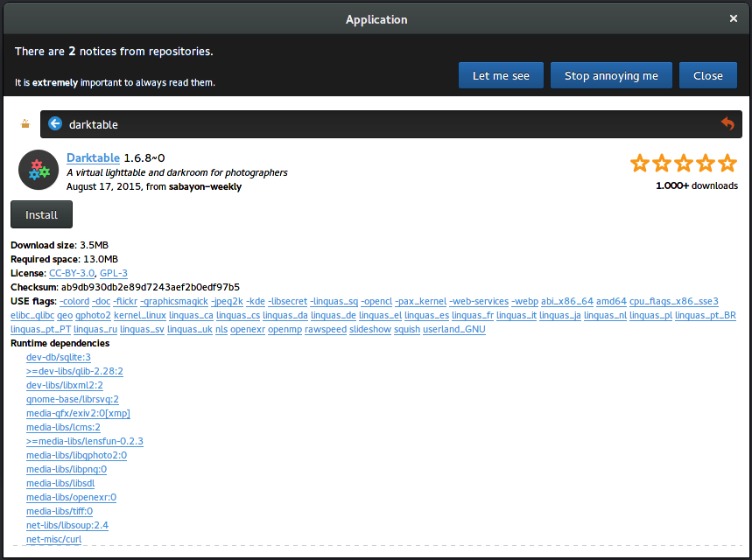Click the squish USE flag

(x=407, y=329)
